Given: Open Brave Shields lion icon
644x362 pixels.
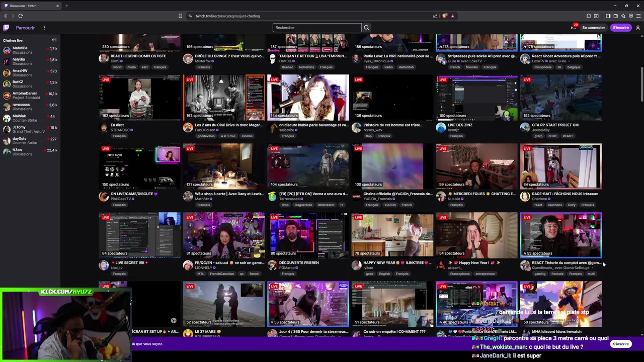Looking at the screenshot, I should click(x=444, y=16).
